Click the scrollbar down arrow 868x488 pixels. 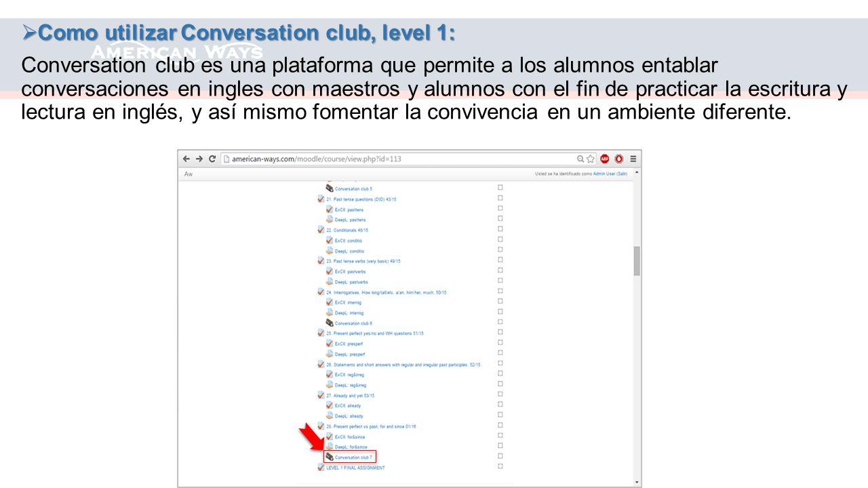coord(637,483)
